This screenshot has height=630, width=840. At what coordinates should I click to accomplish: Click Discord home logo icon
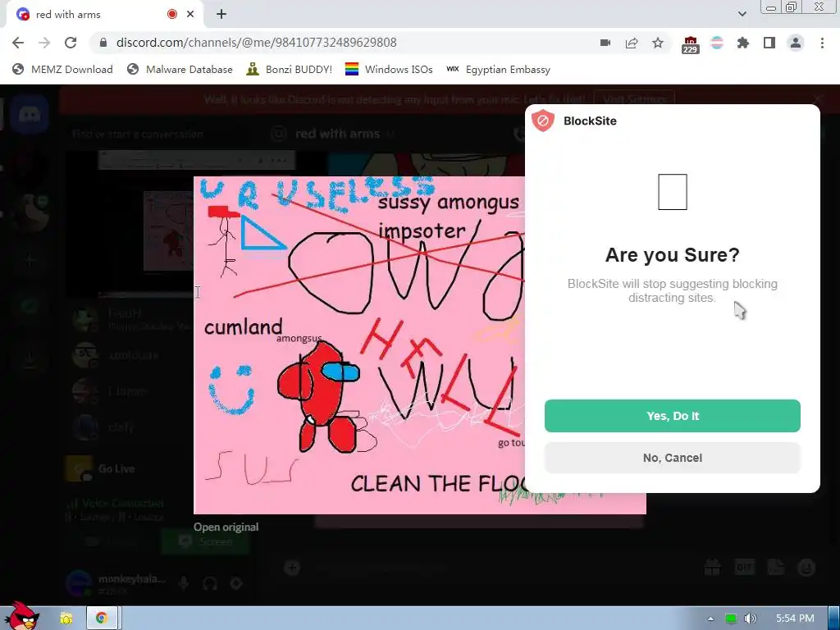click(30, 114)
